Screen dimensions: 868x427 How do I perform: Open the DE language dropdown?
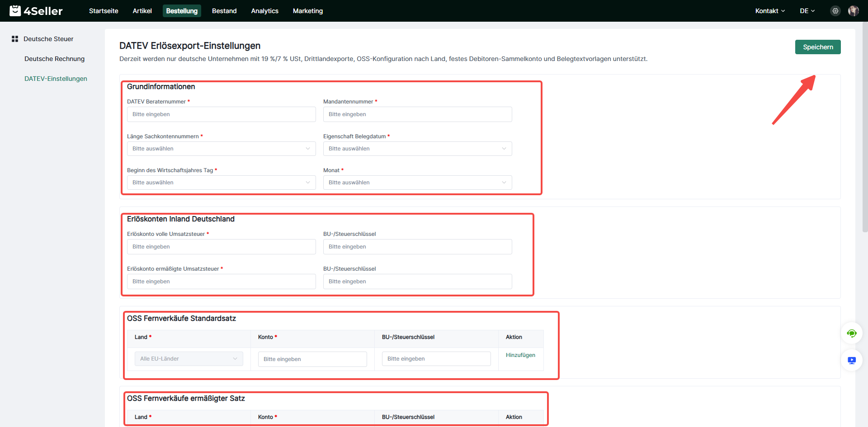click(x=807, y=11)
